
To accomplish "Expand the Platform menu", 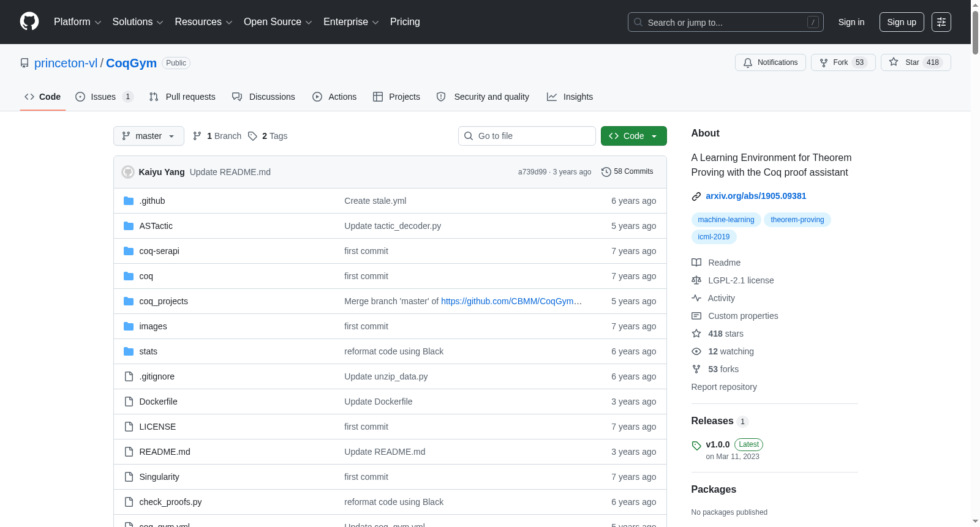I will click(77, 22).
